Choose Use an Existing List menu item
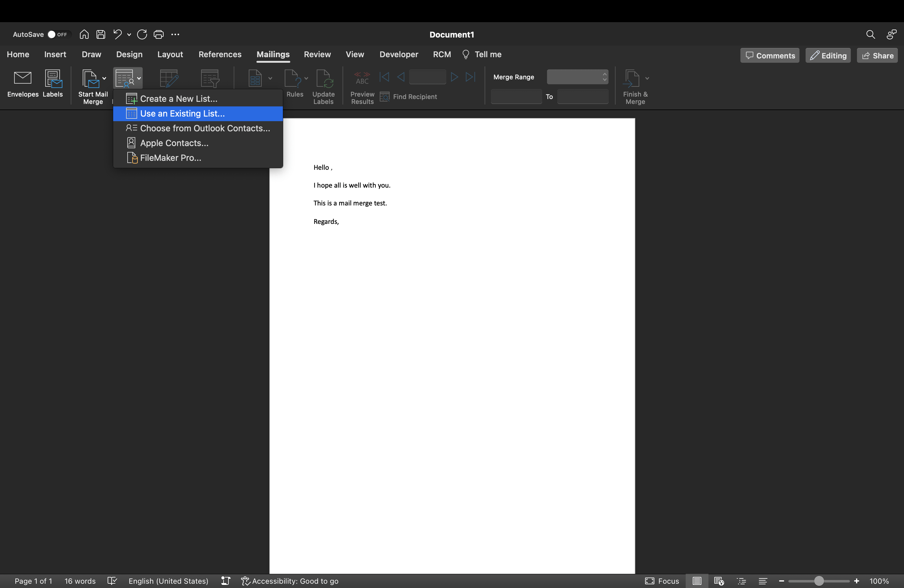 (x=182, y=113)
